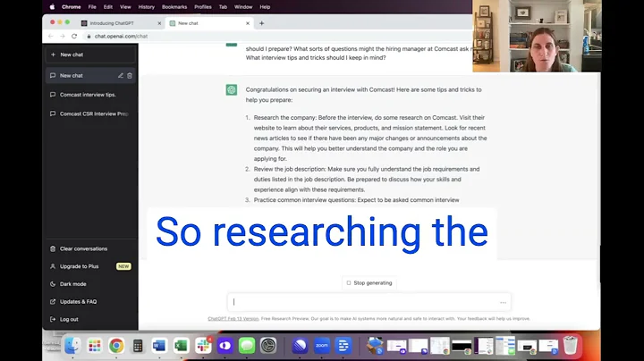Open the Bookmarks menu
Viewport: 644px width, 361px height.
tap(174, 7)
